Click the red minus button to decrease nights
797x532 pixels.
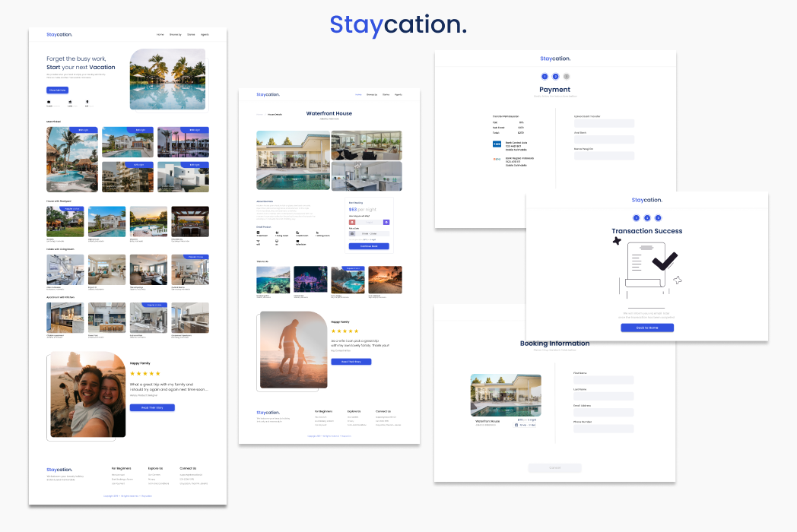click(352, 222)
